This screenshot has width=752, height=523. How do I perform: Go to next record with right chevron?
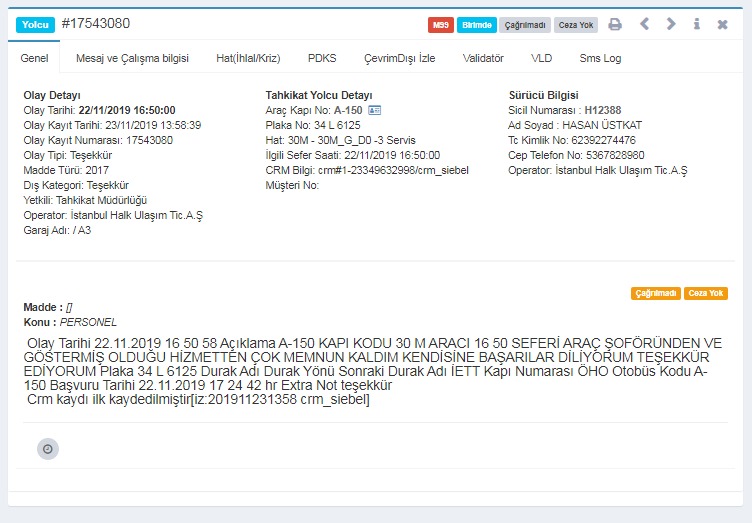pyautogui.click(x=671, y=24)
